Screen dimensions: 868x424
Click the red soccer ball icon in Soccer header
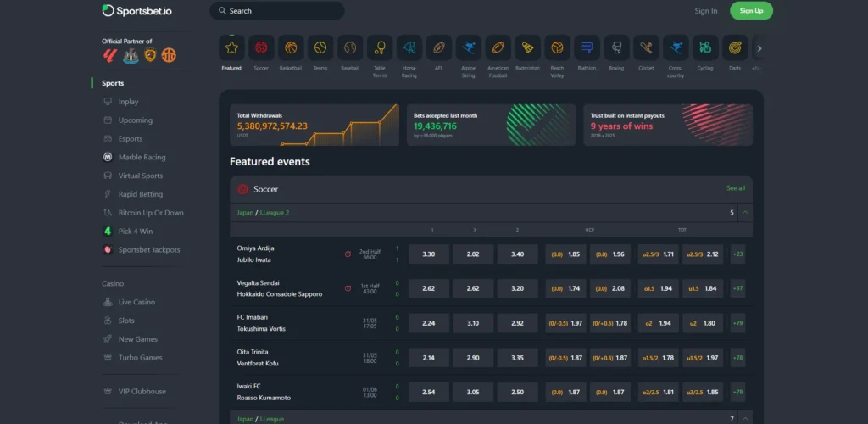(x=242, y=189)
